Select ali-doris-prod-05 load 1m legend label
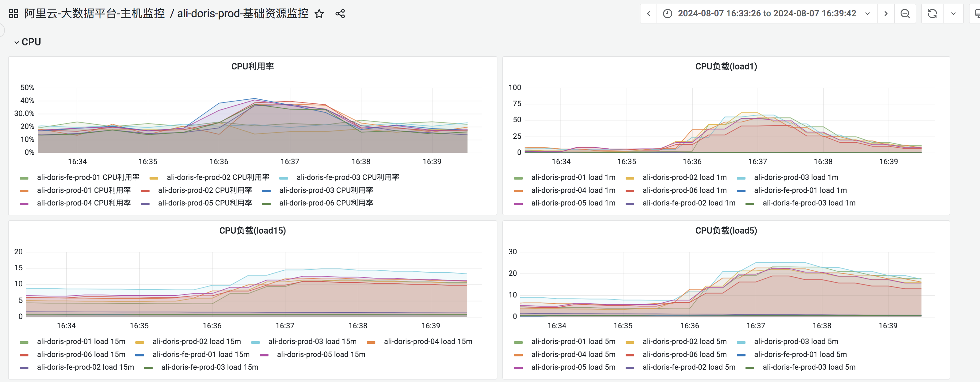Image resolution: width=980 pixels, height=382 pixels. coord(573,203)
